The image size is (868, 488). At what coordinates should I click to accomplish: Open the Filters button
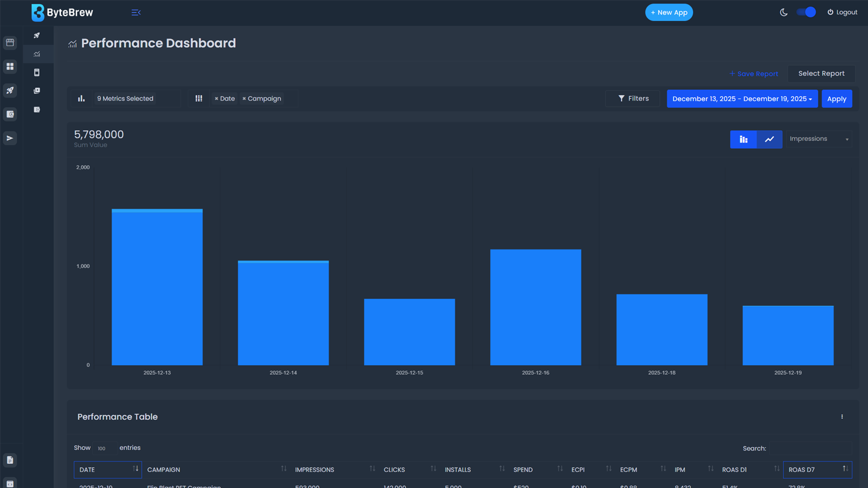pyautogui.click(x=633, y=99)
